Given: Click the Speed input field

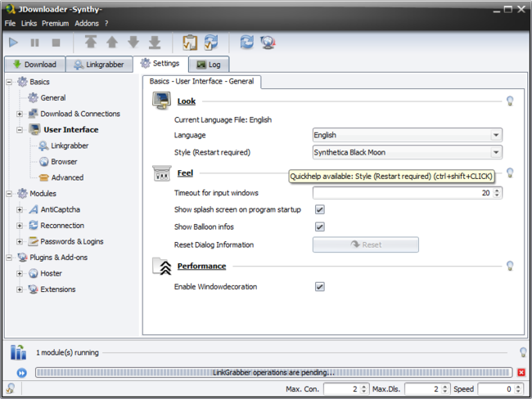Looking at the screenshot, I should [495, 389].
